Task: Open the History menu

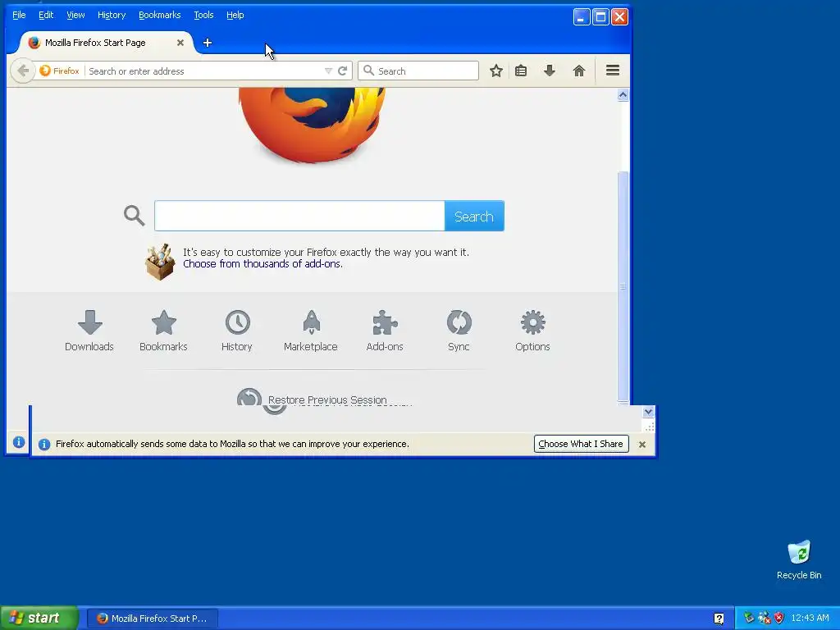Action: 112,15
